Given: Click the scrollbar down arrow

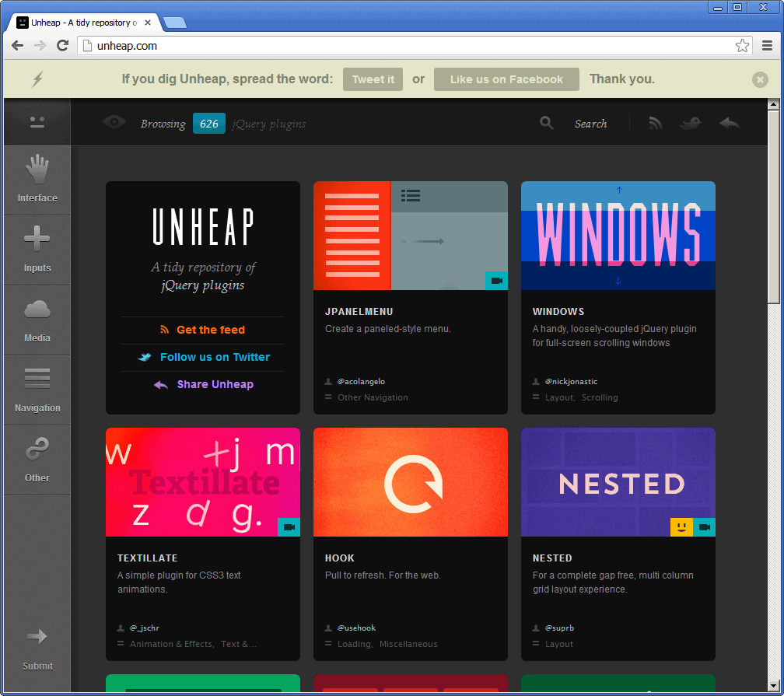Looking at the screenshot, I should click(x=773, y=686).
